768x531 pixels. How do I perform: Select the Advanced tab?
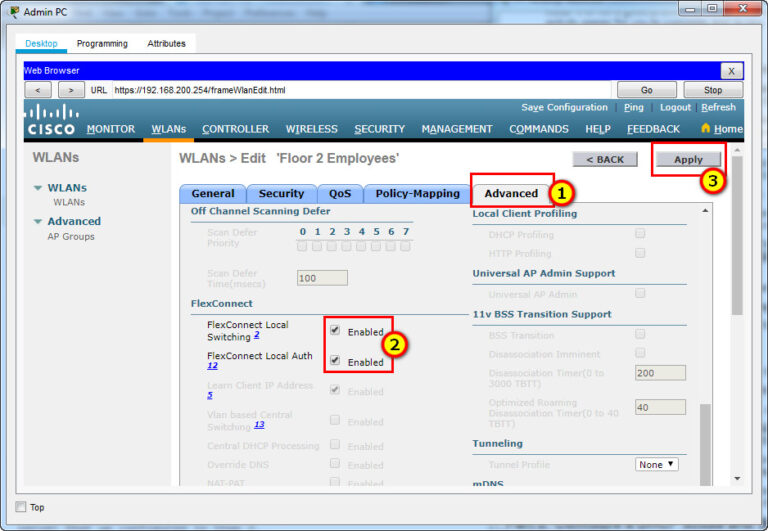tap(511, 193)
